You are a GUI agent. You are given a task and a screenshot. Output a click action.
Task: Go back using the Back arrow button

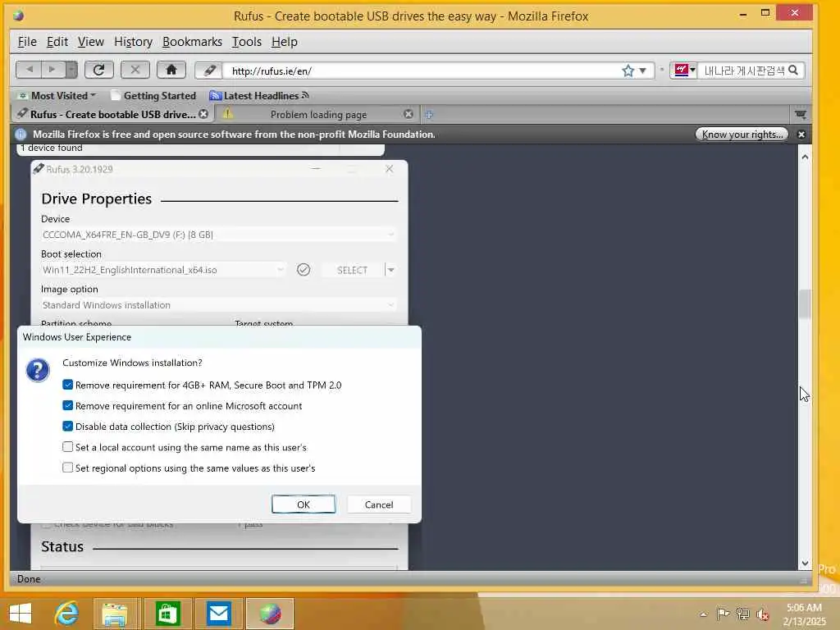click(x=29, y=70)
